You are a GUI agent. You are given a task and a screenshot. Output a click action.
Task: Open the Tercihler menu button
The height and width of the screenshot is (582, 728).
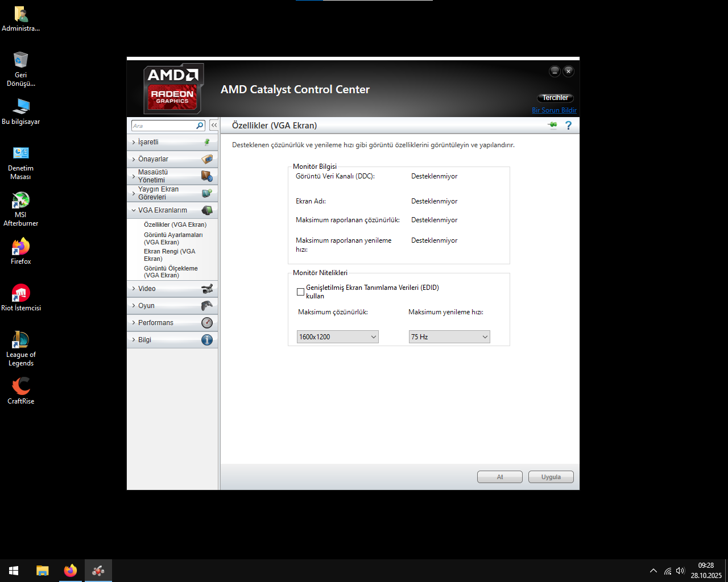555,98
